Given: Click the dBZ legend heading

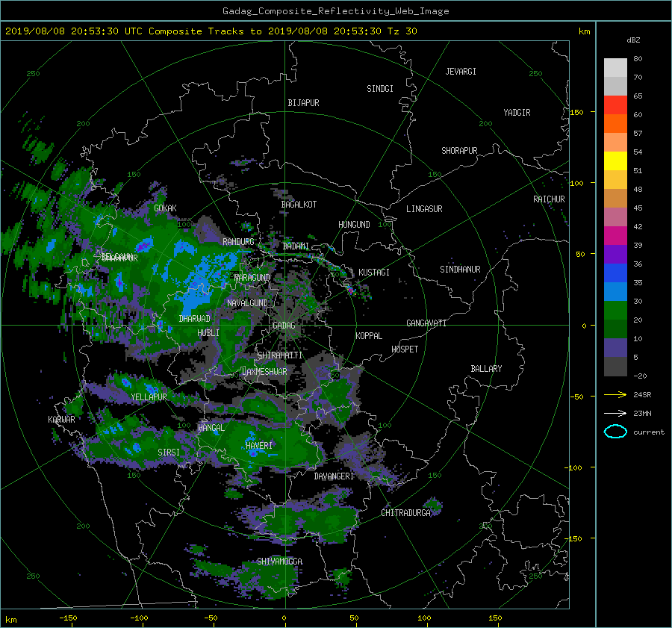Looking at the screenshot, I should (633, 40).
